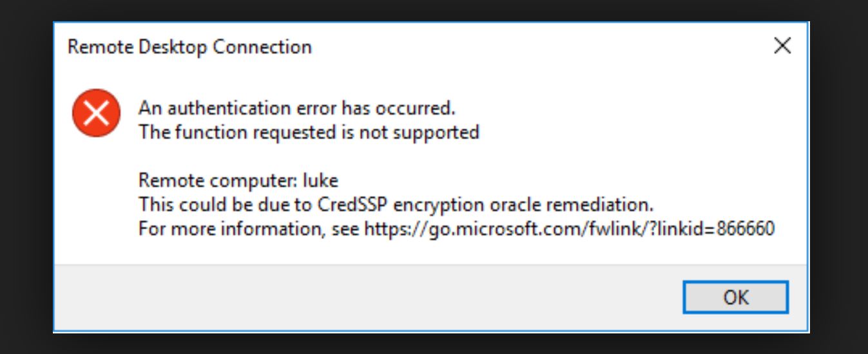Screen dimensions: 868x354
Task: Click the 'encryption oracle remediation' phrase
Action: 524,205
